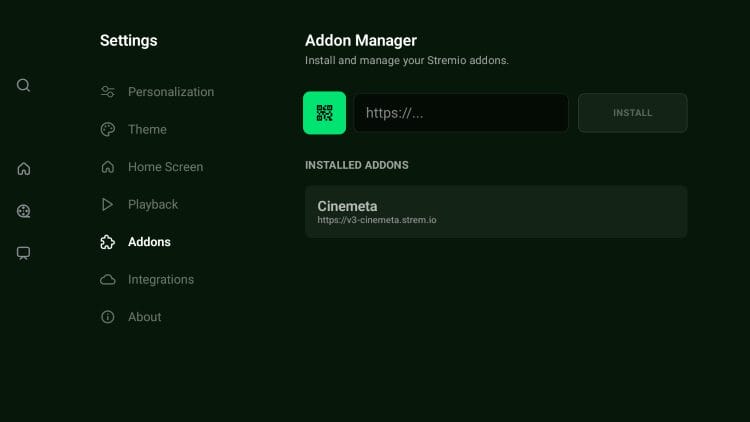The image size is (750, 422).
Task: Go to Home via sidebar house icon
Action: click(x=23, y=168)
